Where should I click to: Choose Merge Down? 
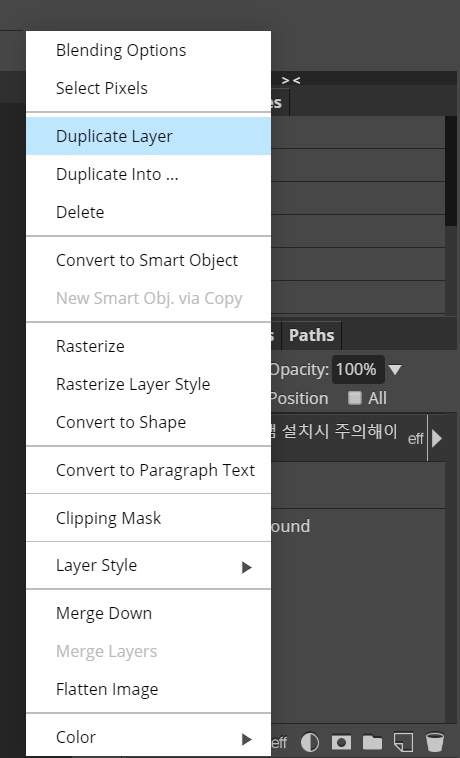(x=148, y=613)
